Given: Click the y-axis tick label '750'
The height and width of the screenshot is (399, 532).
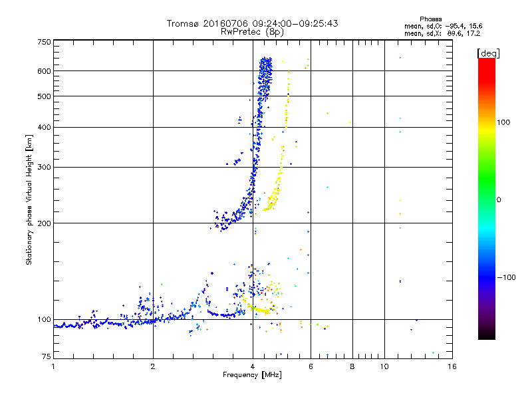Looking at the screenshot, I should click(x=45, y=42).
